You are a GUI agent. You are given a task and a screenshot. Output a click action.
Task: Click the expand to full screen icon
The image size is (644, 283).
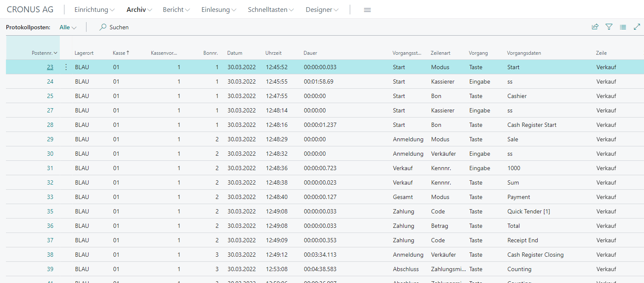click(636, 27)
